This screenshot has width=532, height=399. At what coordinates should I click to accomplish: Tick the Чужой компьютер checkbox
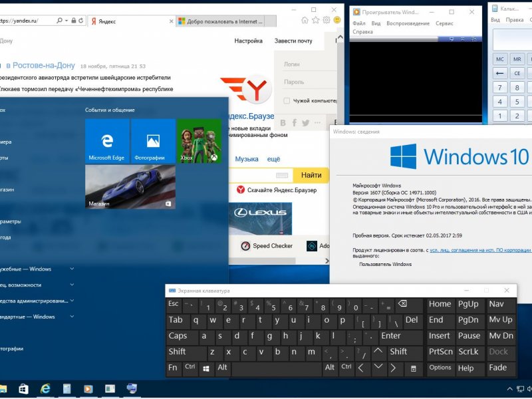point(287,101)
